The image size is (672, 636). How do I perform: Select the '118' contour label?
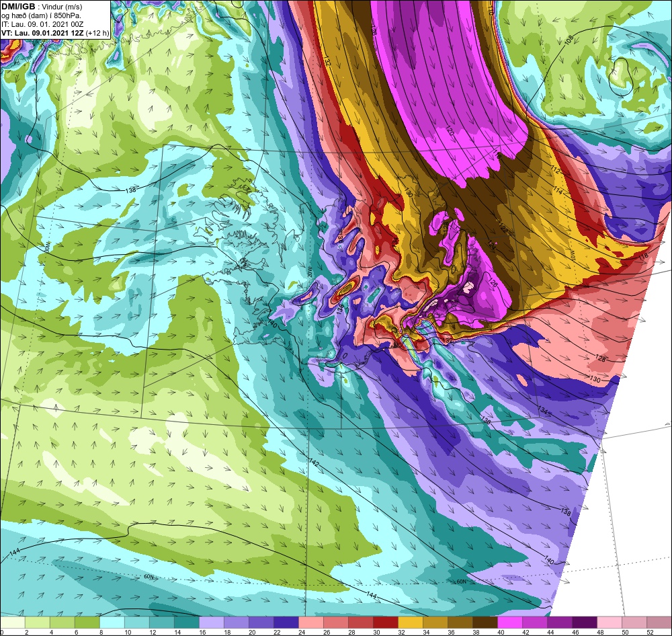pos(644,255)
